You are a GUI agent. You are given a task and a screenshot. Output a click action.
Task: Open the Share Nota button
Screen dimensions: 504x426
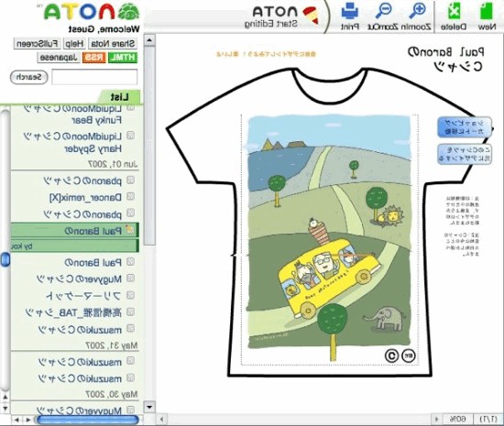click(113, 43)
